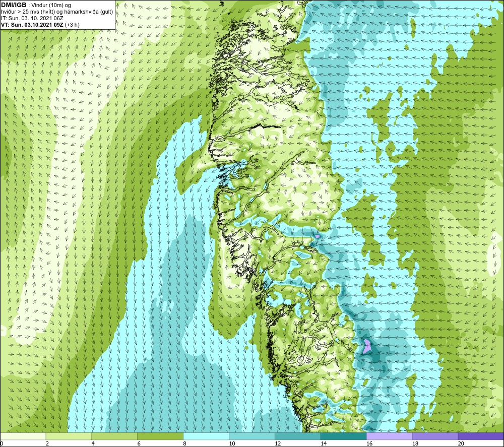The width and height of the screenshot is (504, 447).
Task: Click the 2–4 m/s light green swatch
Action: pos(69,436)
